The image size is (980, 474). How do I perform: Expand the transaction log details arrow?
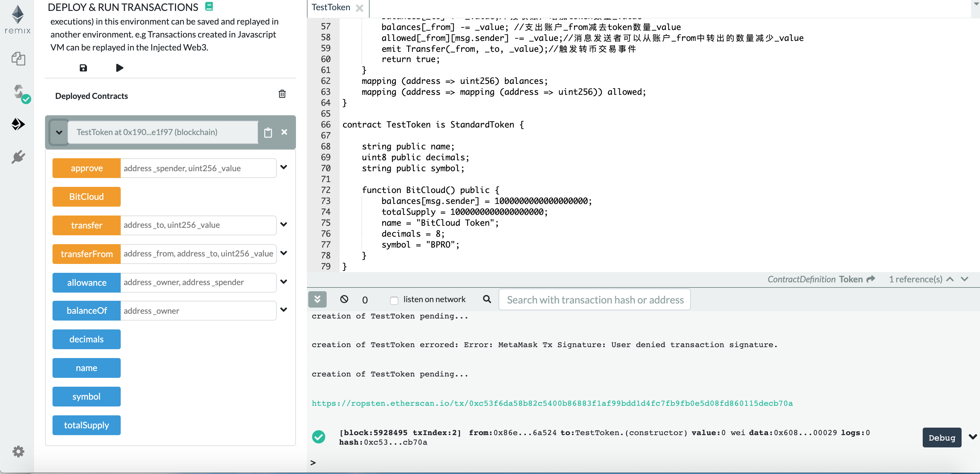[972, 437]
